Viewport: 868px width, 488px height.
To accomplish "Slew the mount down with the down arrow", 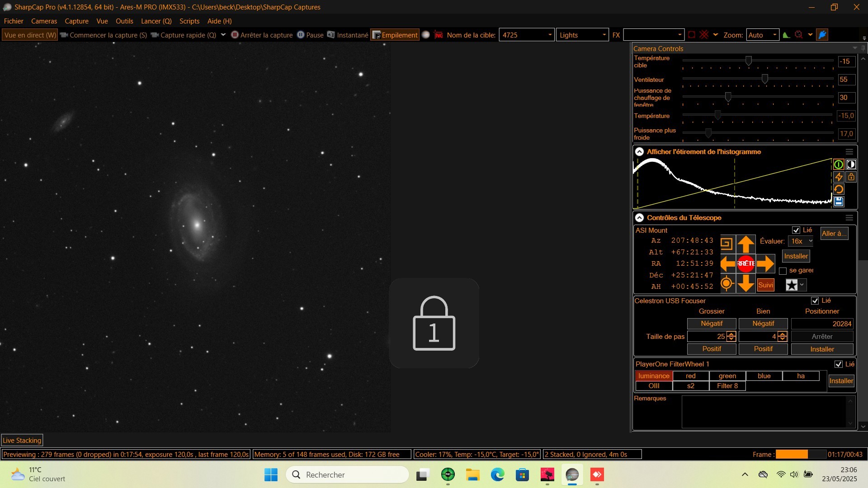I will [x=746, y=284].
